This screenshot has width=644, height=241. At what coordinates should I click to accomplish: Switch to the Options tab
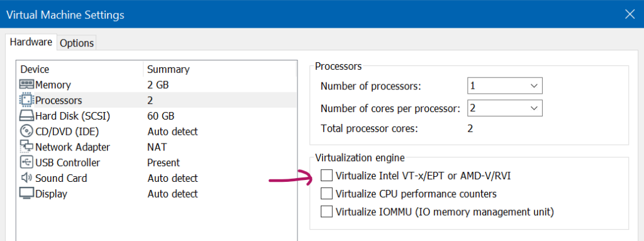tap(77, 43)
